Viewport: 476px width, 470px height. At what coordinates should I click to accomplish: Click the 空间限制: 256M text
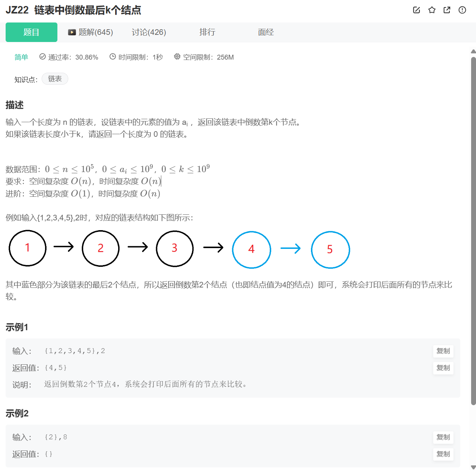(x=208, y=57)
